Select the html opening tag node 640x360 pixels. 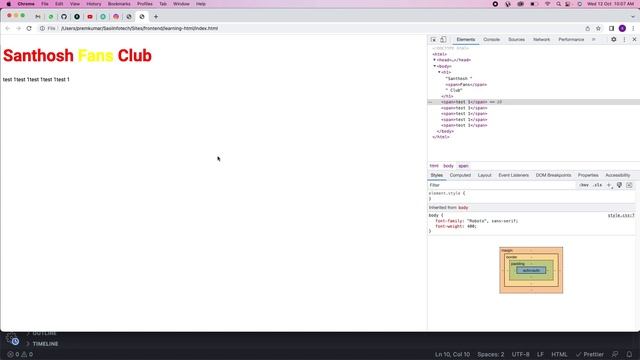point(440,54)
